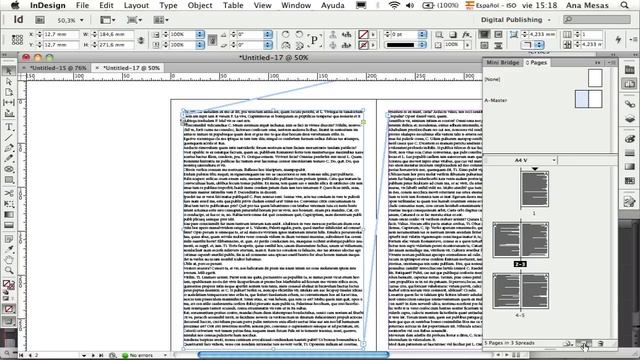
Task: Click the first page arrow in status bar
Action: tap(22, 356)
